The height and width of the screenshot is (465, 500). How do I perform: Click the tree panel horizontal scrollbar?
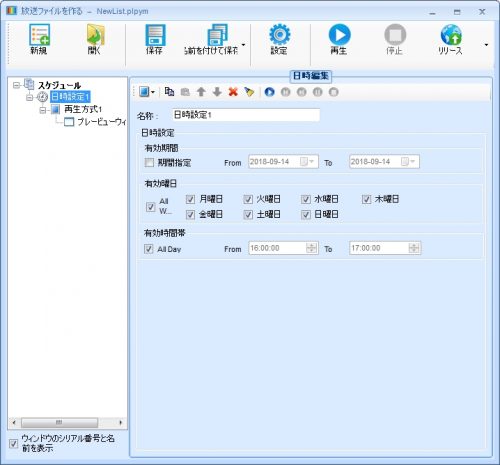click(x=67, y=423)
